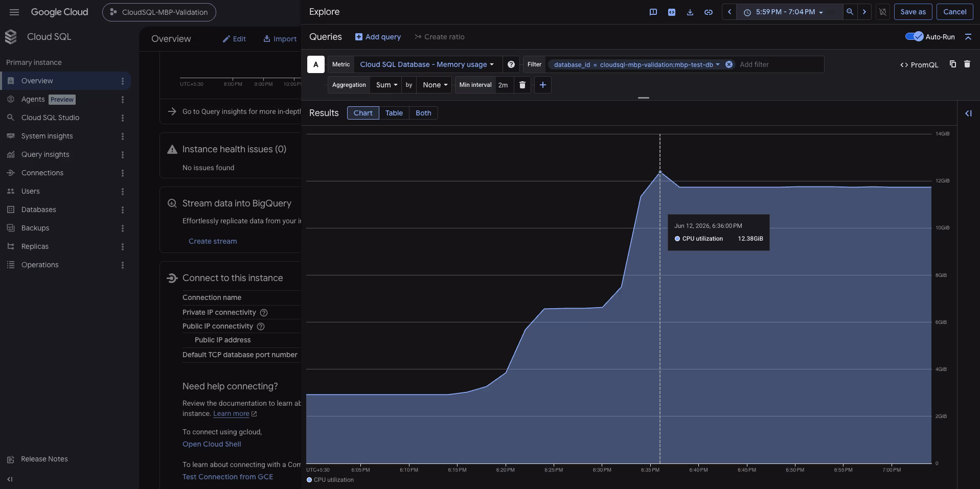Switch to PromQL editor
This screenshot has height=489, width=980.
pos(919,64)
